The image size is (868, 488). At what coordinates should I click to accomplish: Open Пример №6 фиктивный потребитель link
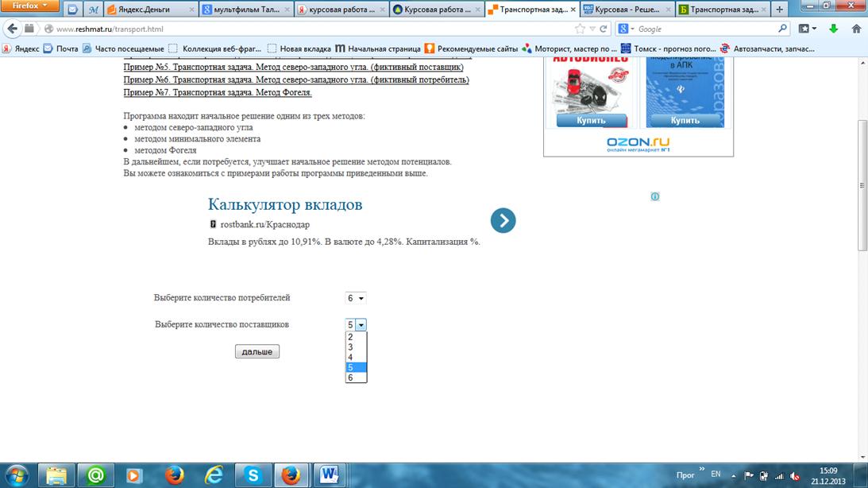tap(296, 79)
